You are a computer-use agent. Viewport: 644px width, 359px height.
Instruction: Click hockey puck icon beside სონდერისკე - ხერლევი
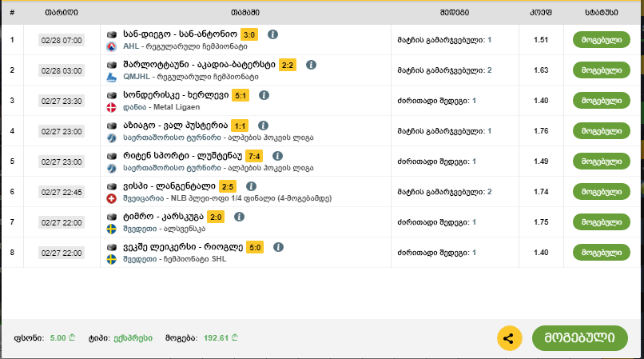pos(112,95)
